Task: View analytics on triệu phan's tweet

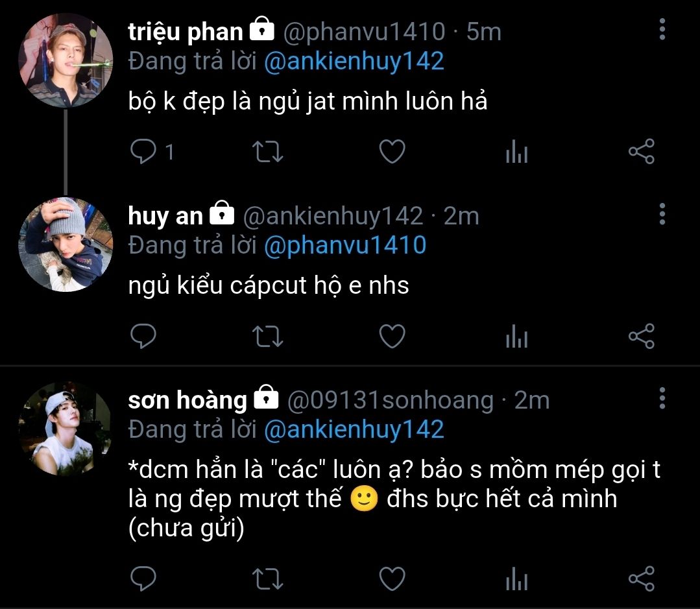Action: coord(516,152)
